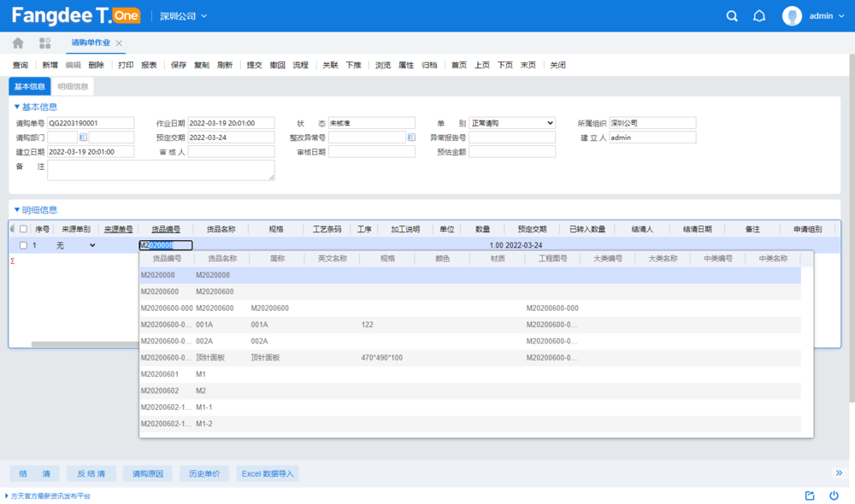
Task: Toggle the select-all checkbox in grid header
Action: tap(24, 229)
